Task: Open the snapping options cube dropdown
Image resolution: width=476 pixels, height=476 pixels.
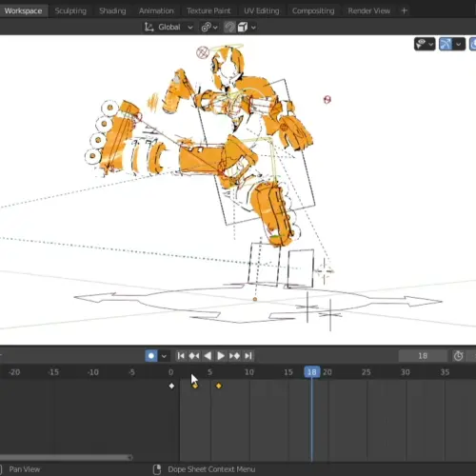Action: point(247,28)
